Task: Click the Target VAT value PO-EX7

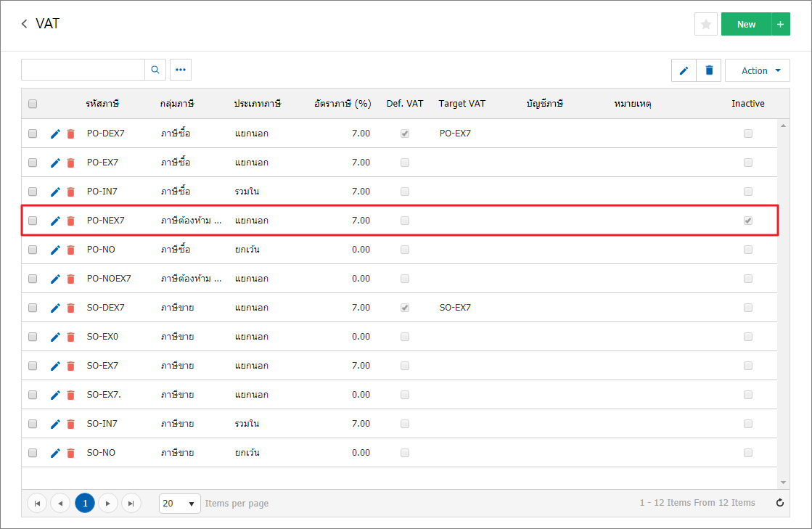Action: pos(455,134)
